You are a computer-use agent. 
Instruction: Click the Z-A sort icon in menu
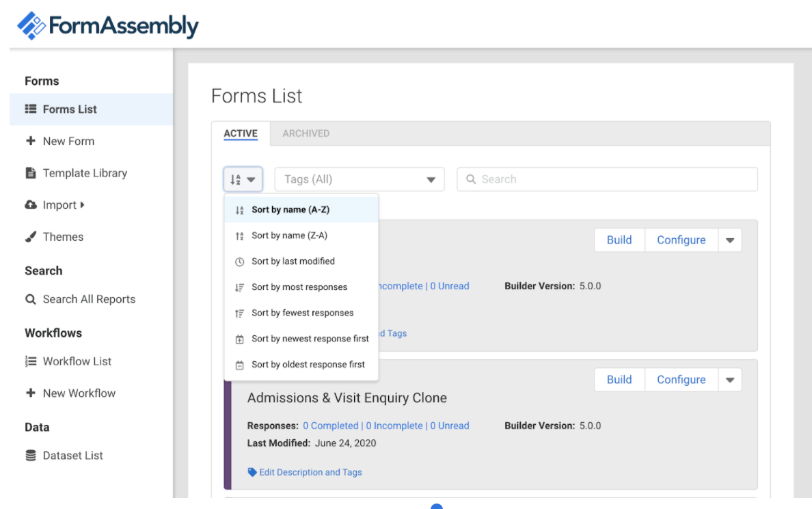[x=239, y=236]
